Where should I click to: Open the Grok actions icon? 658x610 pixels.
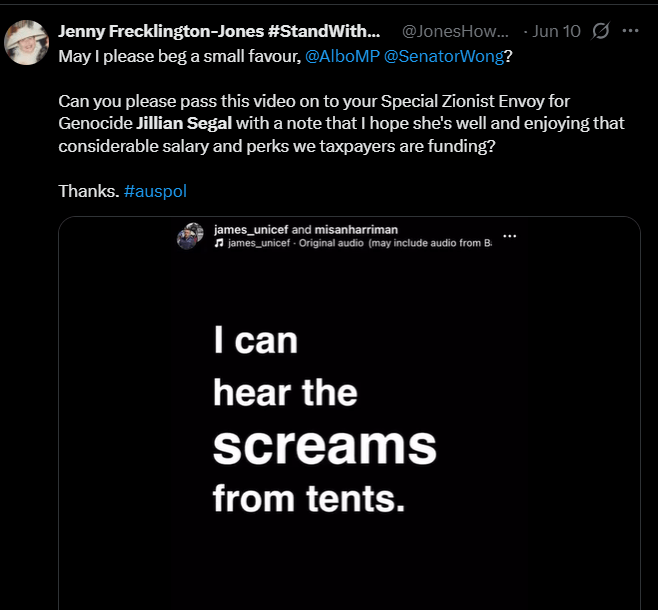(x=601, y=31)
